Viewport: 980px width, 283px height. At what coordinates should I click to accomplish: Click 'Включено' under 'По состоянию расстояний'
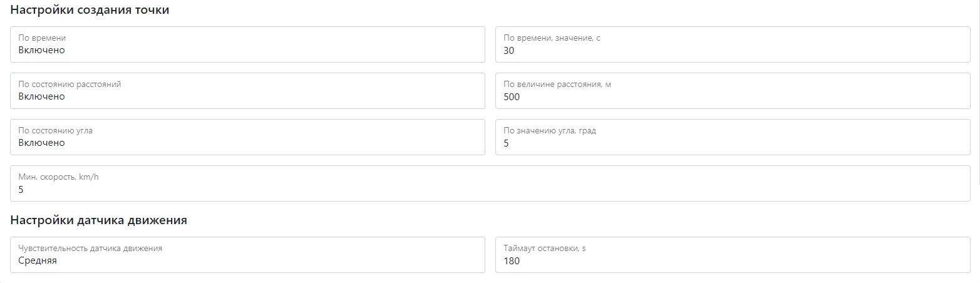pyautogui.click(x=41, y=97)
